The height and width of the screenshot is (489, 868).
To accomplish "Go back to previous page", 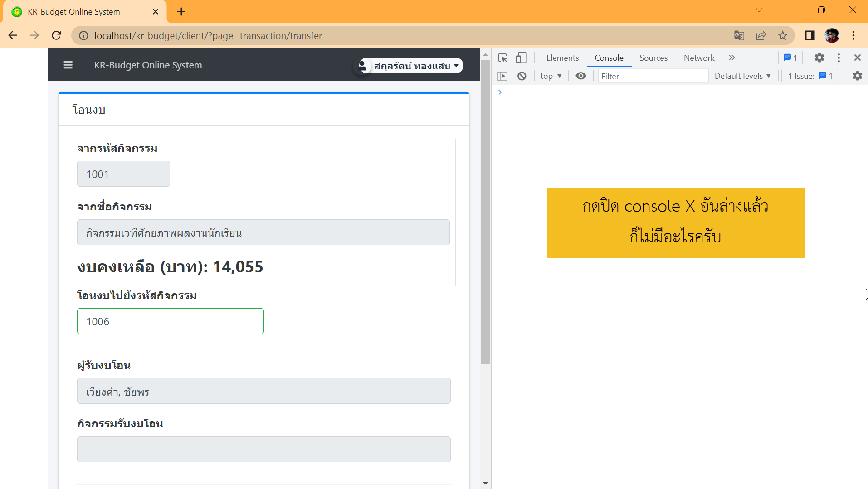I will coord(13,35).
